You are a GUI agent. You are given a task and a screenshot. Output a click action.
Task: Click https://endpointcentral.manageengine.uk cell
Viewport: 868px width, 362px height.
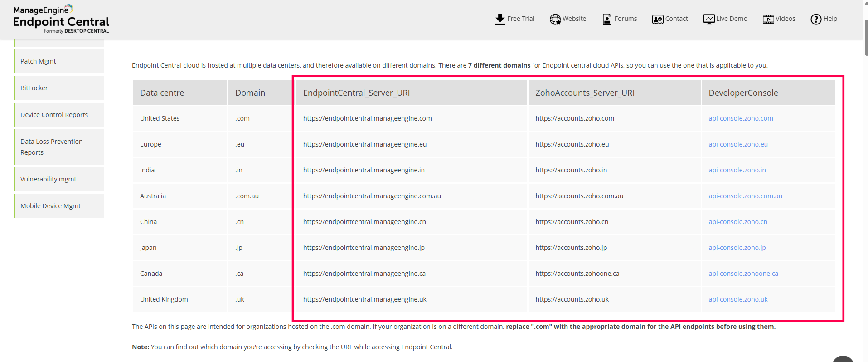point(412,299)
